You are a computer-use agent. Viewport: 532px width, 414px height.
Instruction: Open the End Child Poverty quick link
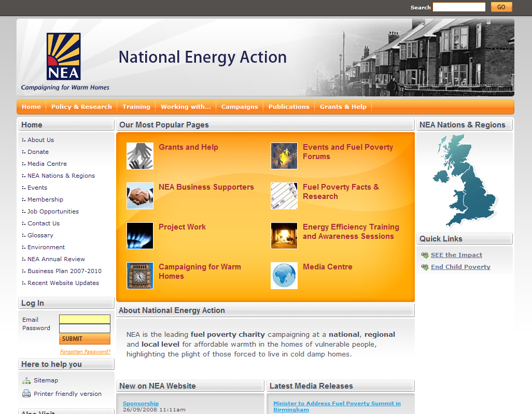[460, 267]
